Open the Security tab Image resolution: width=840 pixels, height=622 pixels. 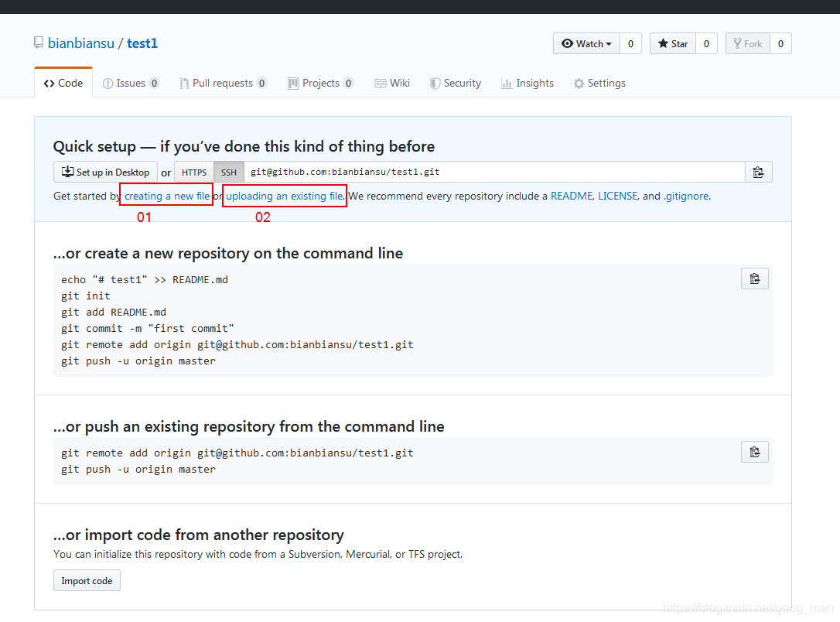pyautogui.click(x=456, y=83)
